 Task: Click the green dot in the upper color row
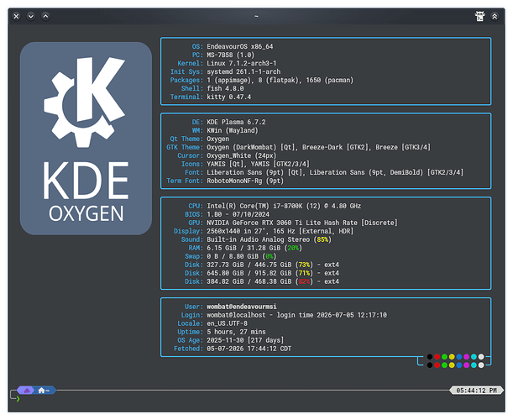(x=444, y=357)
